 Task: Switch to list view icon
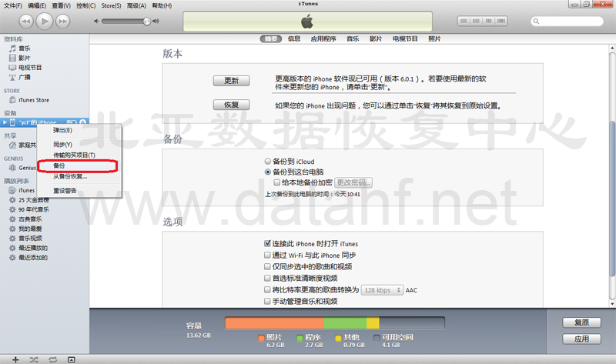click(464, 21)
